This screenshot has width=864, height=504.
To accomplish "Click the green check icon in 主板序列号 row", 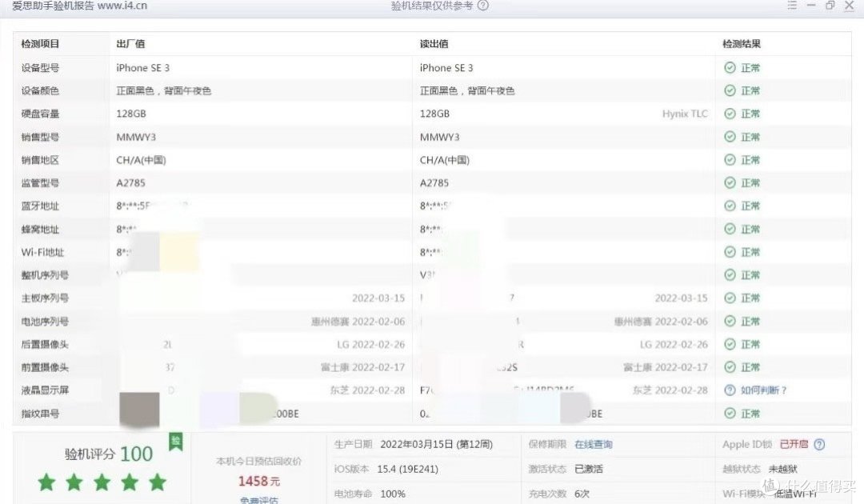I will tap(730, 298).
